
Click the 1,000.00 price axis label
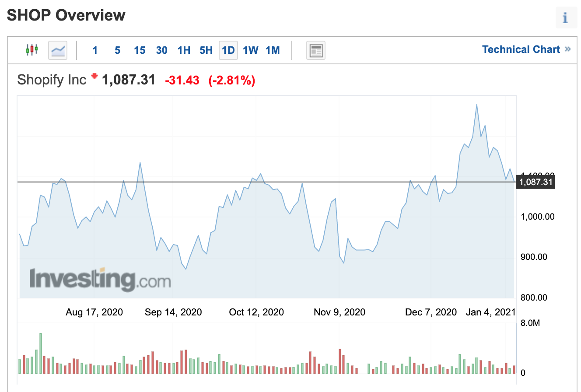[537, 217]
